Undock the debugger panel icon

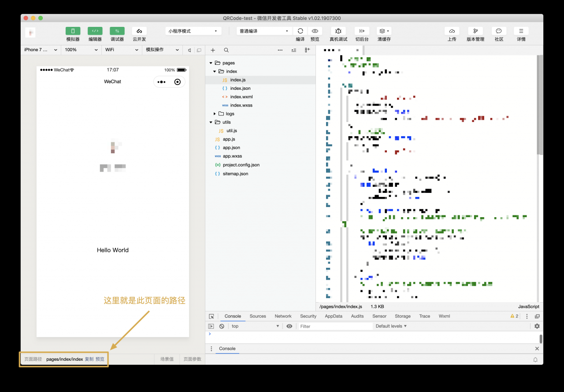pyautogui.click(x=537, y=316)
